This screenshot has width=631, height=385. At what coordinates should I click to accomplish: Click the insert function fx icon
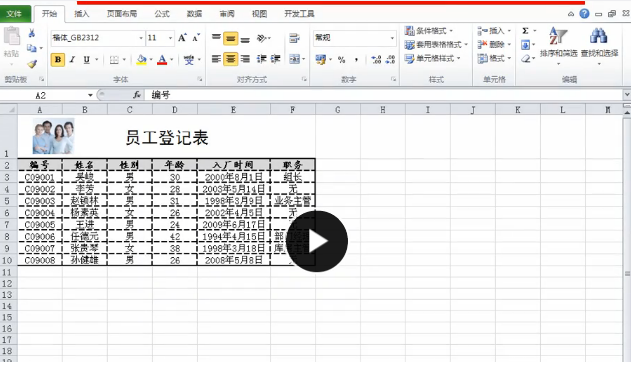click(x=137, y=95)
